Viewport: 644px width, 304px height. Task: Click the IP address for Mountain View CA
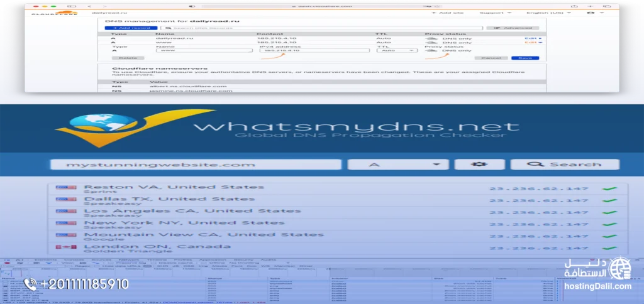539,236
